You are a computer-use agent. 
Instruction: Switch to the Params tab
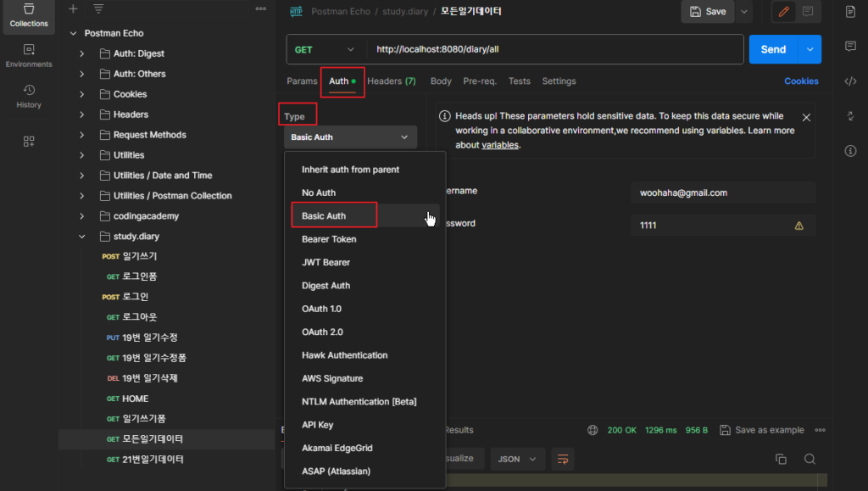302,81
